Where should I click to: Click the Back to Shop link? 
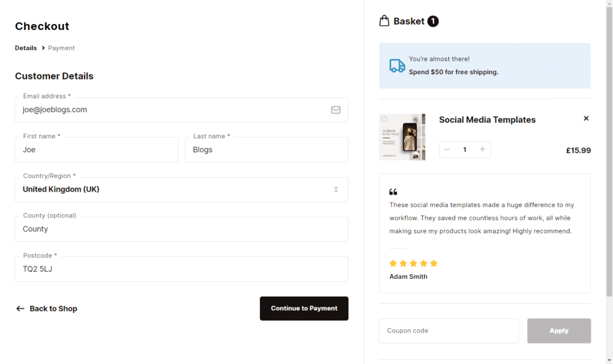coord(53,308)
